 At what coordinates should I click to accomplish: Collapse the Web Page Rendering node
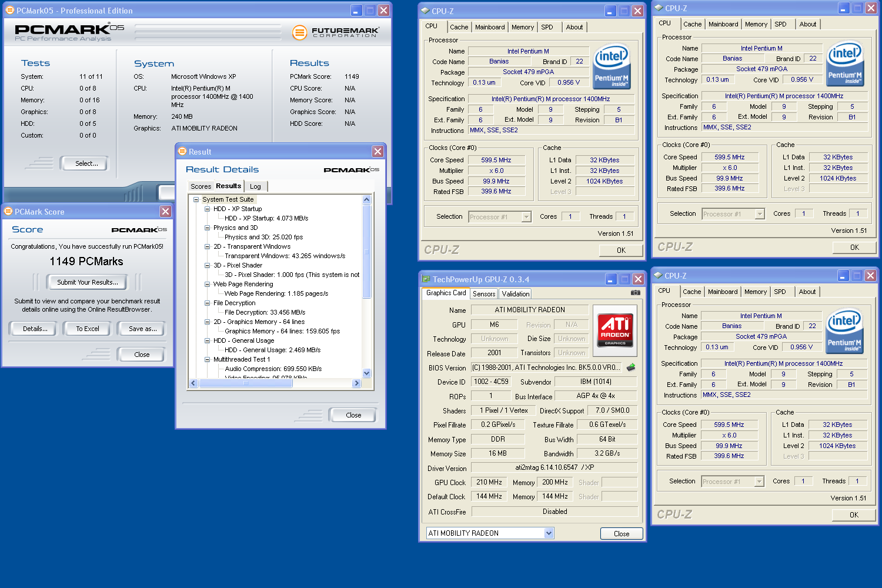(x=207, y=284)
